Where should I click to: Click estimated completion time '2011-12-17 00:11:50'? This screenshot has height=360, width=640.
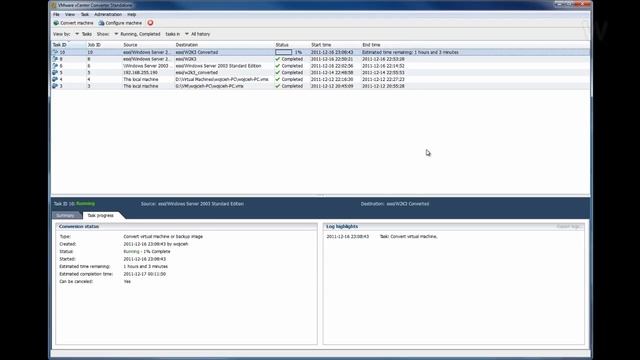click(144, 274)
